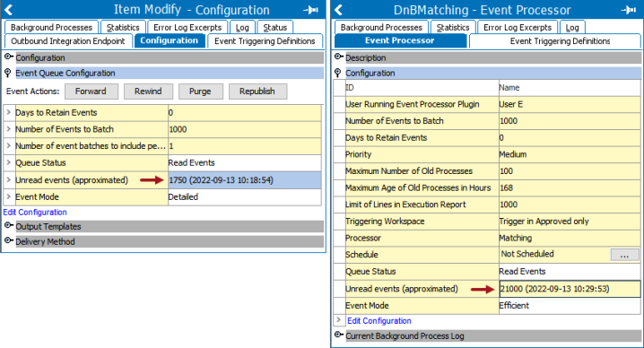Switch to Outbound Integration Endpoint tab

pos(68,41)
